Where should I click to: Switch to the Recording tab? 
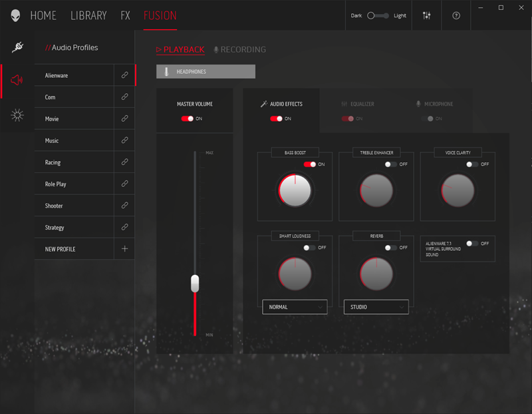239,49
